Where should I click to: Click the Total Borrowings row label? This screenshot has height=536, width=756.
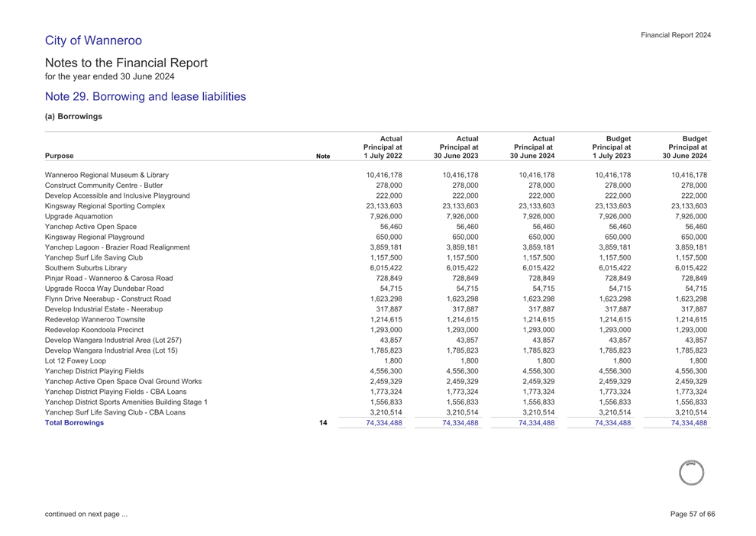pyautogui.click(x=74, y=422)
